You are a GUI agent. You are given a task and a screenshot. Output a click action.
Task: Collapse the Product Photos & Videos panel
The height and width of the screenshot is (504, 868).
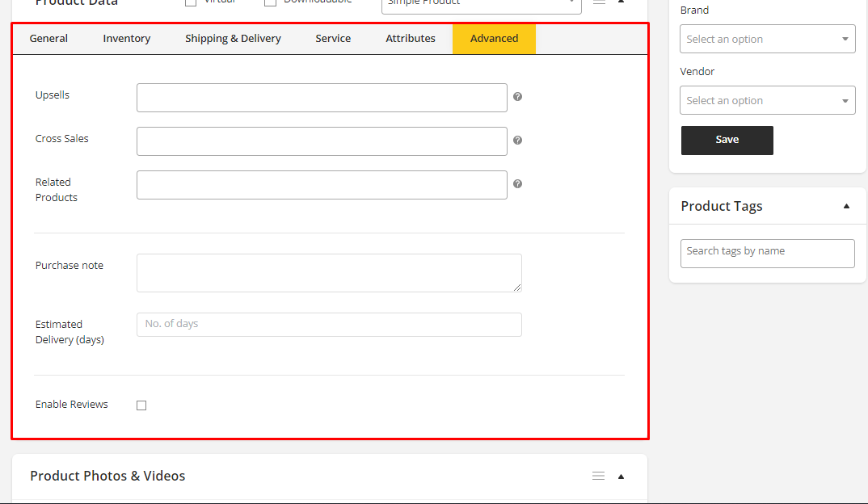pos(621,477)
